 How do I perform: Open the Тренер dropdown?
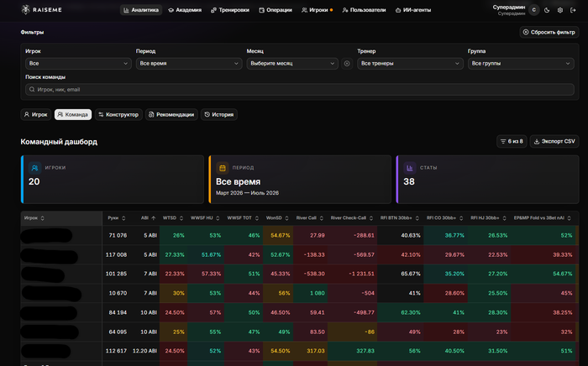pos(410,63)
